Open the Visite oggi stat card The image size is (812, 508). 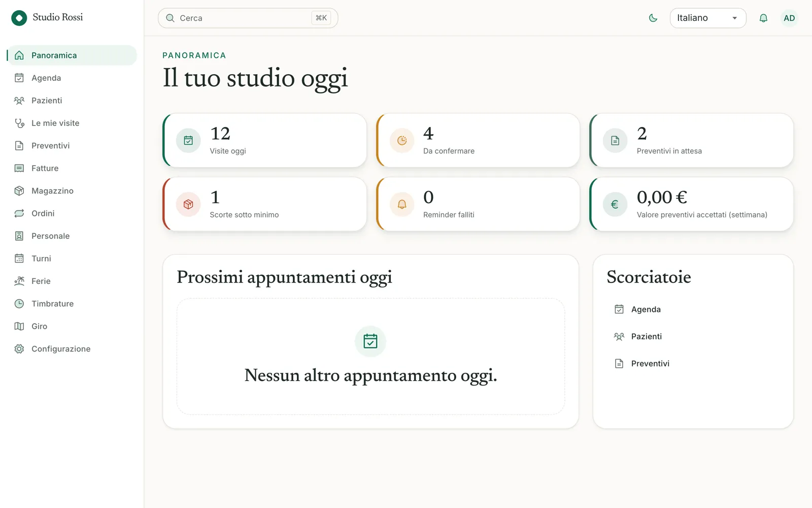[x=264, y=140]
